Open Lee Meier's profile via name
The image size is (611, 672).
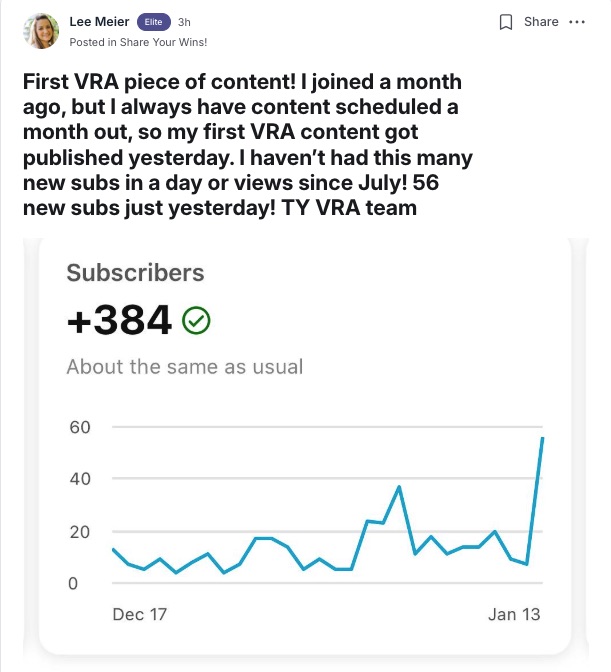coord(99,22)
